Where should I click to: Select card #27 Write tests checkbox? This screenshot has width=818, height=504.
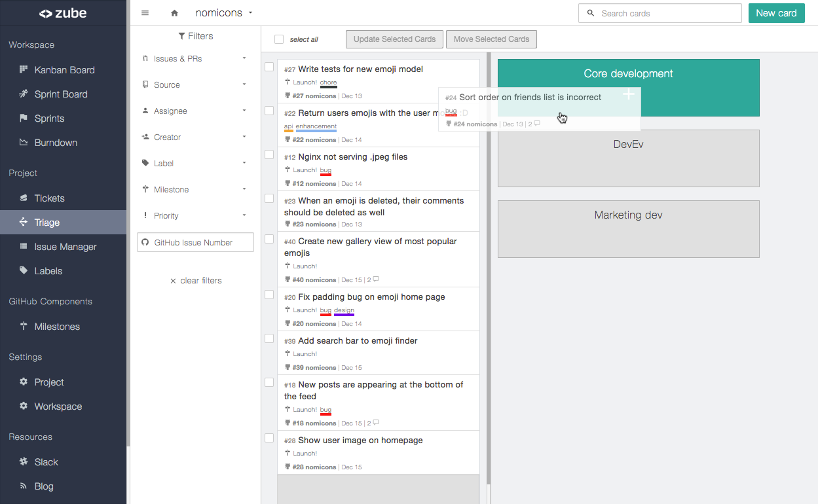269,67
